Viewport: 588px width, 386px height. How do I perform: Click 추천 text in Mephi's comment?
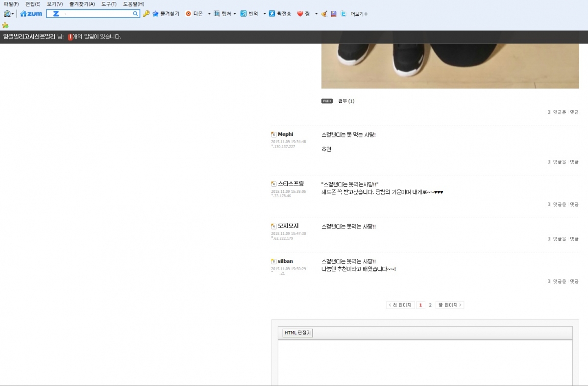click(326, 149)
